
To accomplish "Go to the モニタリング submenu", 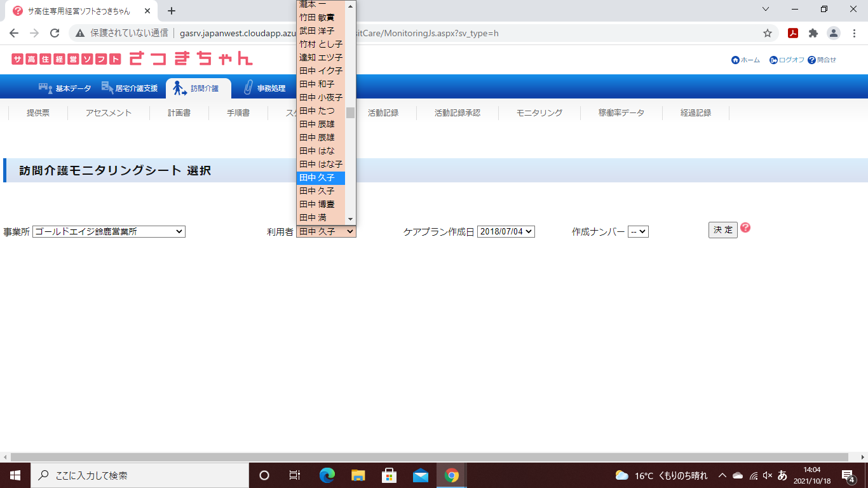I will coord(539,113).
